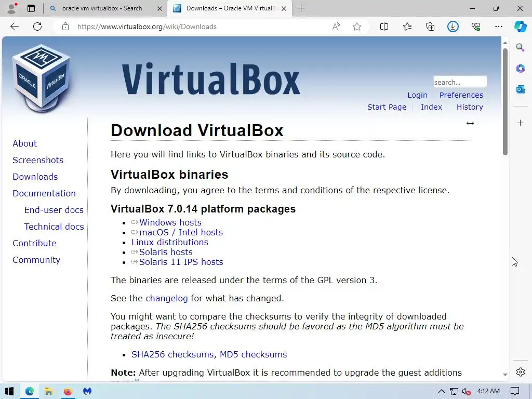Screen dimensions: 532x399
Task: Show hidden system tray icons
Action: [x=442, y=391]
